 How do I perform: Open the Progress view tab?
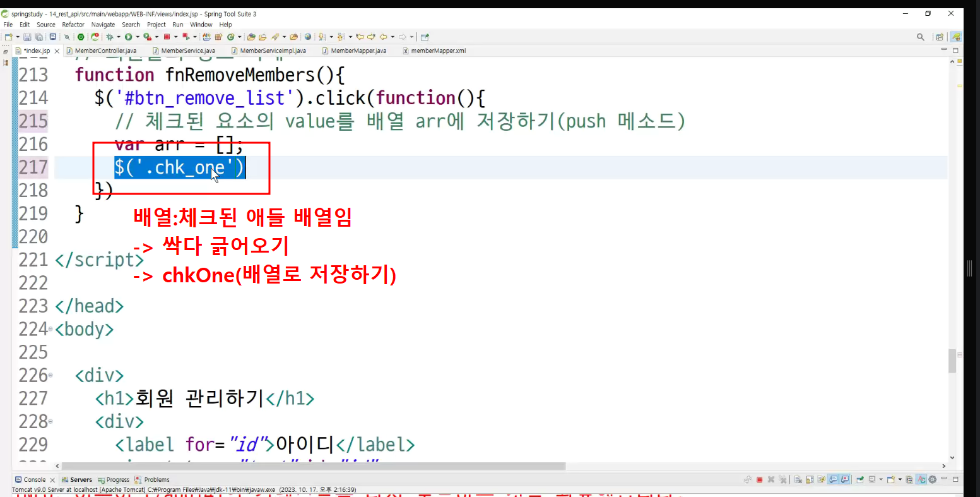tap(114, 480)
